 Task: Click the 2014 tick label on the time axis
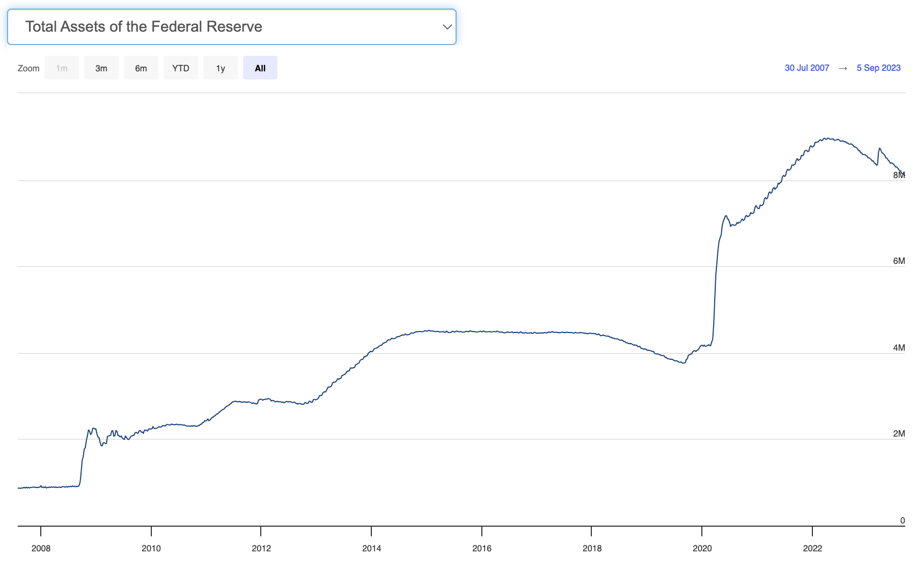click(x=371, y=548)
